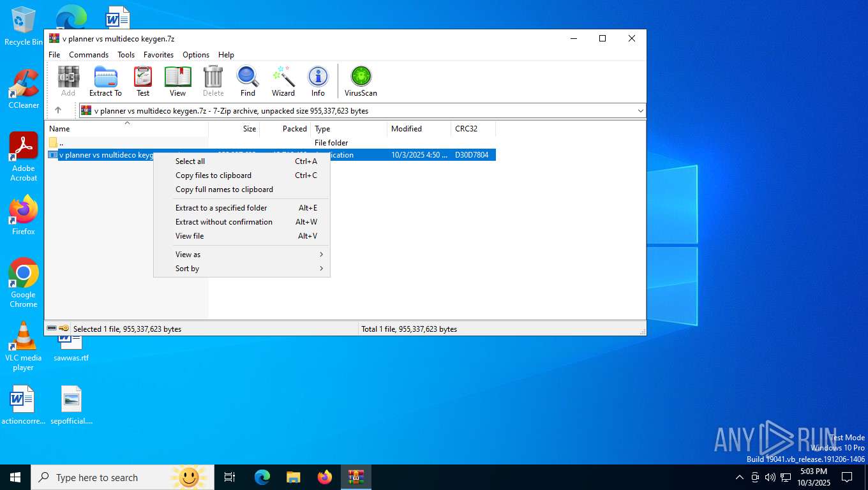Viewport: 868px width, 490px height.
Task: Sort by the Type column header
Action: tap(349, 129)
